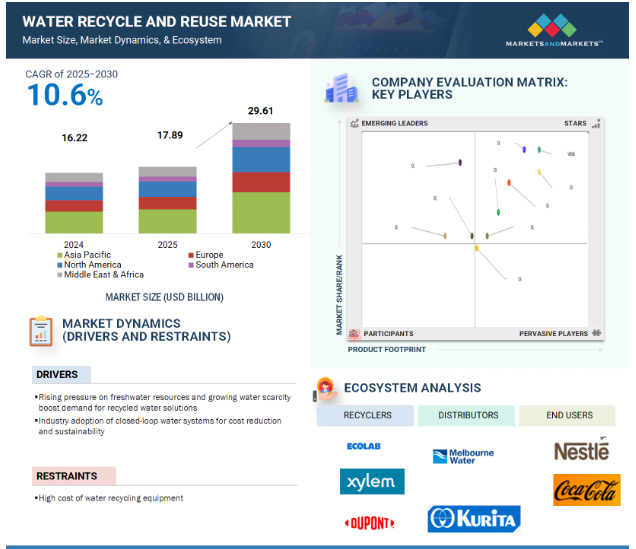
Task: Click the Asia Pacific legend swatch
Action: (60, 255)
